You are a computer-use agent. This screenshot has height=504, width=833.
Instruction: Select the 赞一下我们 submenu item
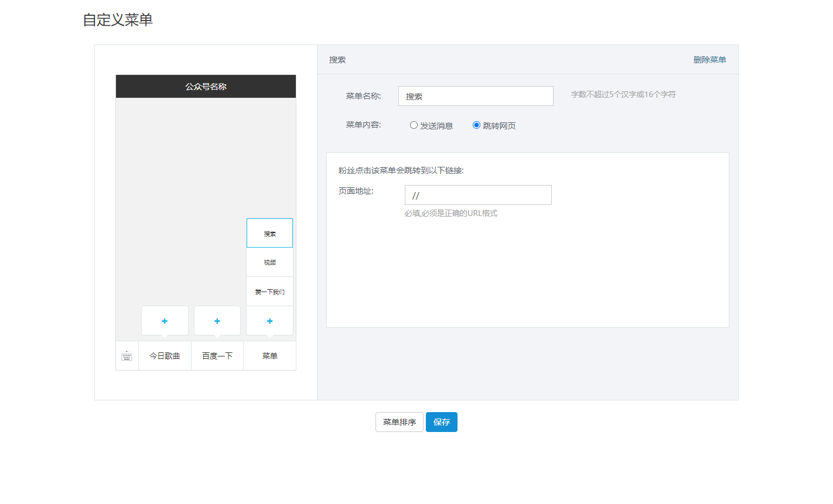click(269, 292)
